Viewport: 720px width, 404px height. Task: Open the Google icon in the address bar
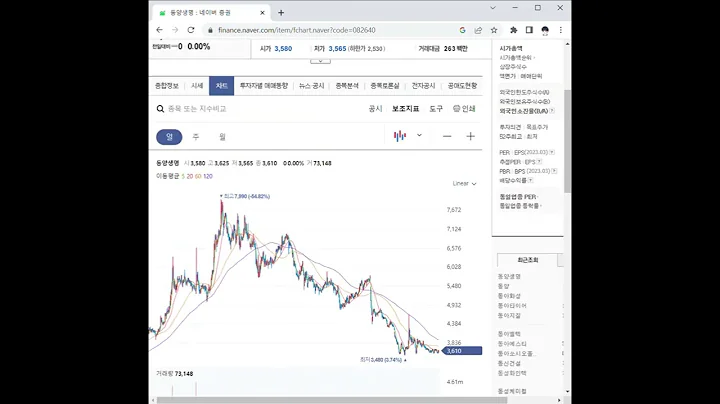(x=462, y=30)
